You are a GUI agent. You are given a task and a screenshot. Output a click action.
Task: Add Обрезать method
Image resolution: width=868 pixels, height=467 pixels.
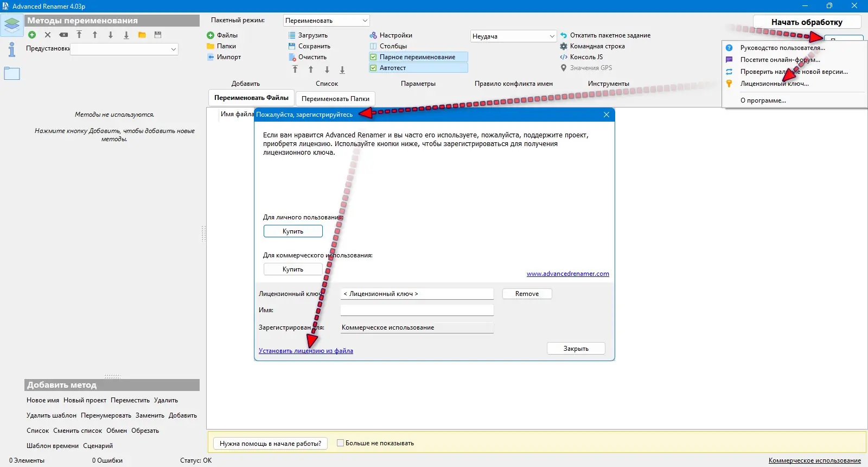tap(145, 431)
